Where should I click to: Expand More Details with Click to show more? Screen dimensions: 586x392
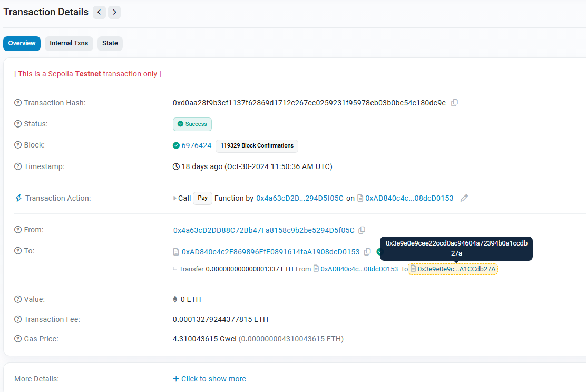coord(209,379)
